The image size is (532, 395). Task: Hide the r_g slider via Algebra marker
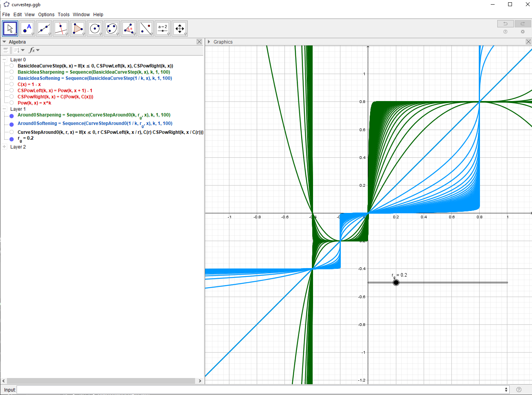pyautogui.click(x=12, y=139)
